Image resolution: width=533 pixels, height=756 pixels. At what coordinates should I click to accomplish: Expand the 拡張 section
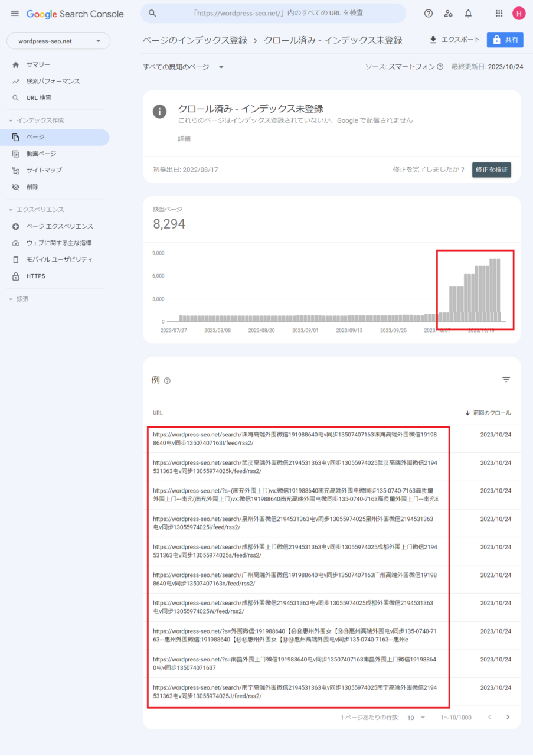(x=18, y=299)
